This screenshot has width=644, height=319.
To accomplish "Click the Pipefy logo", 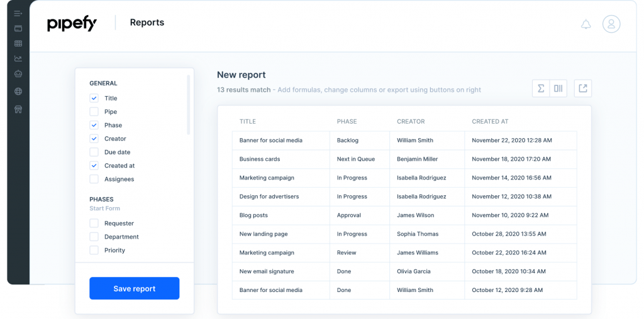I will coord(72,24).
